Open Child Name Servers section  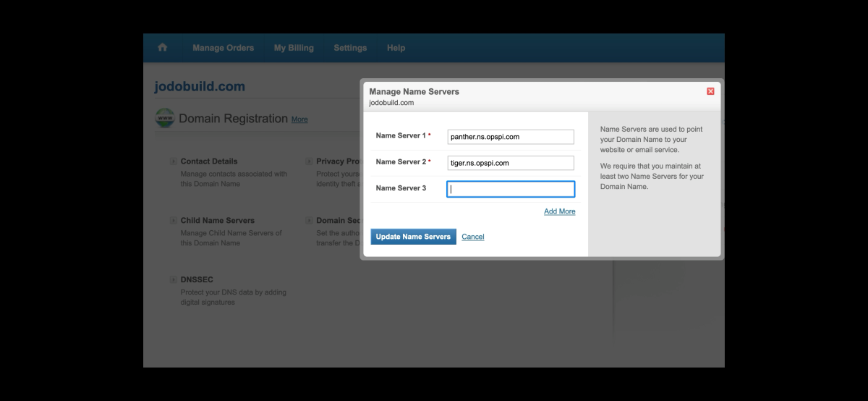pos(218,221)
